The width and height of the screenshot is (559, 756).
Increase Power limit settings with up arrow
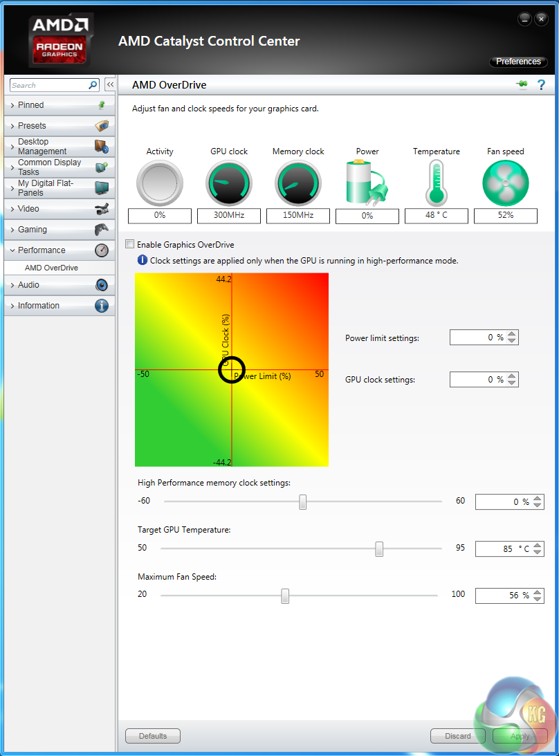point(512,334)
